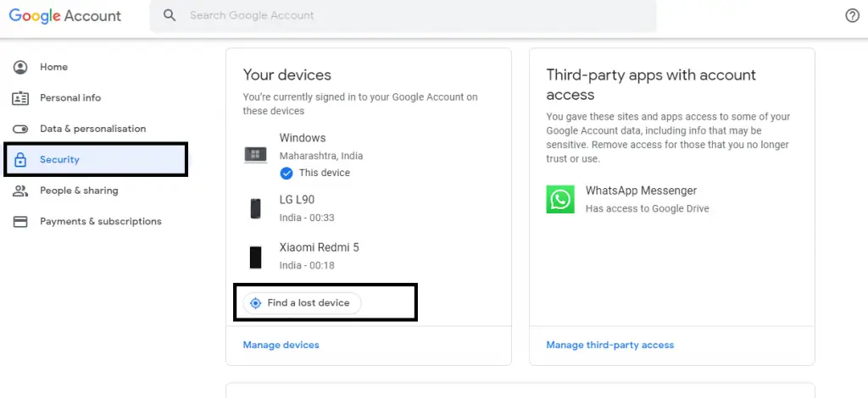The width and height of the screenshot is (868, 398).
Task: Click Has access to Google Drive text
Action: pyautogui.click(x=647, y=209)
